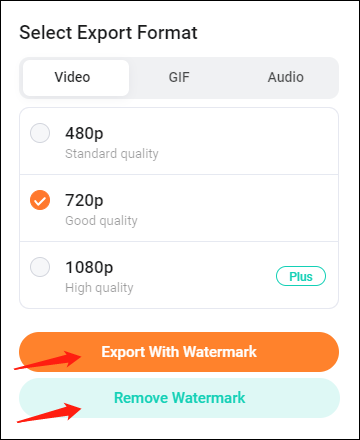Image resolution: width=360 pixels, height=440 pixels.
Task: Select the 480p radio button
Action: tap(40, 133)
